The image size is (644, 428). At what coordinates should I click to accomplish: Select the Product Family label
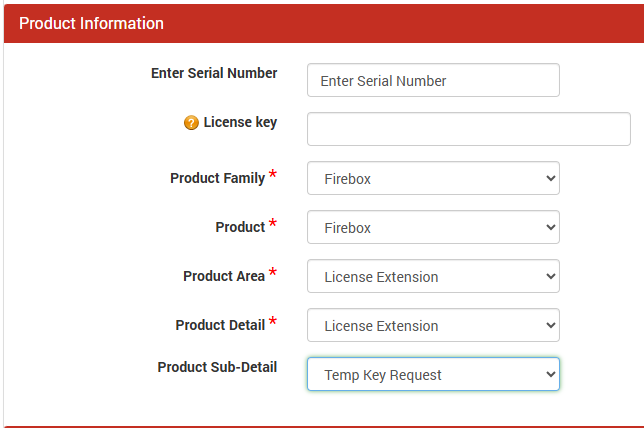(x=217, y=178)
